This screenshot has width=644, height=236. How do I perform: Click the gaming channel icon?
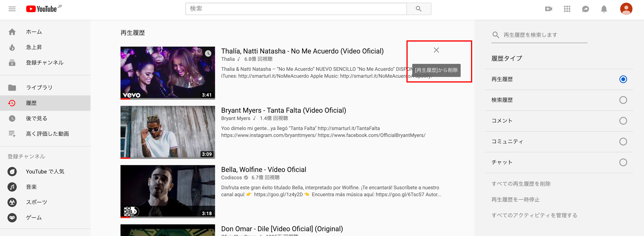(x=12, y=218)
